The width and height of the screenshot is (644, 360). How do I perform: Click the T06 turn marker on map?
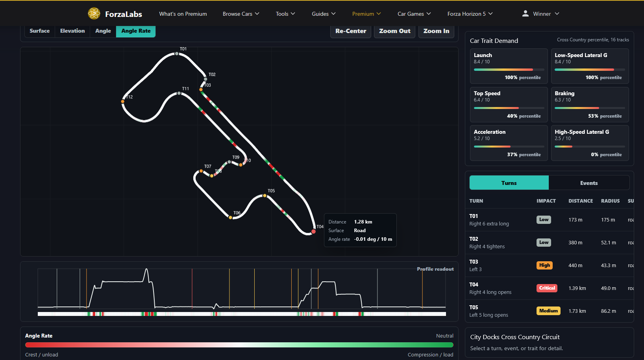pyautogui.click(x=230, y=217)
